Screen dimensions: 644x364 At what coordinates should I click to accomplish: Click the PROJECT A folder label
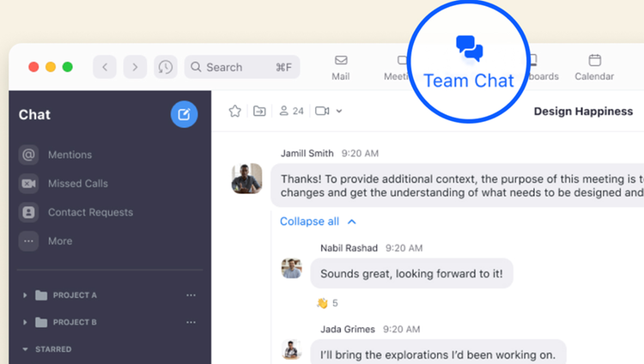[x=75, y=295]
